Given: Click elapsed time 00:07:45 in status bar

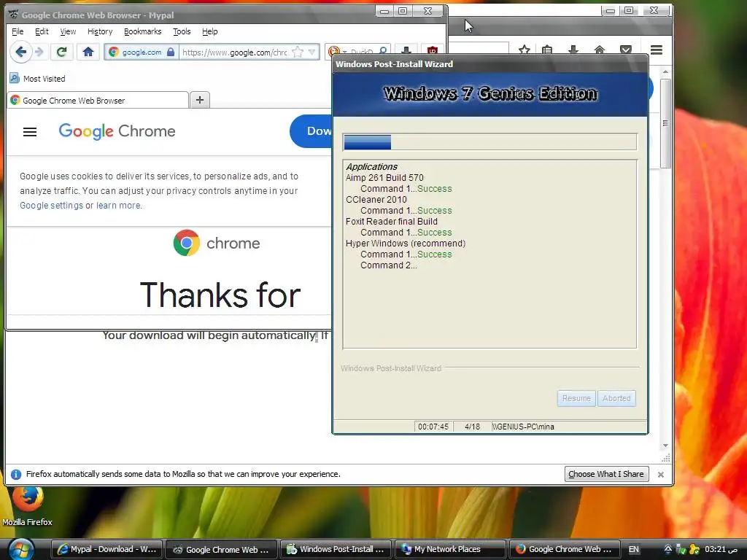Looking at the screenshot, I should point(433,427).
